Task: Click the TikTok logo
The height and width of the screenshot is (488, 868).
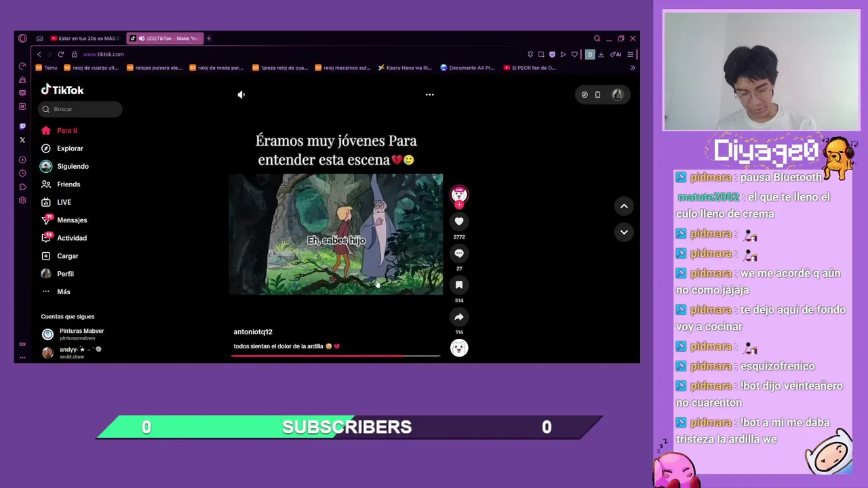Action: tap(62, 90)
